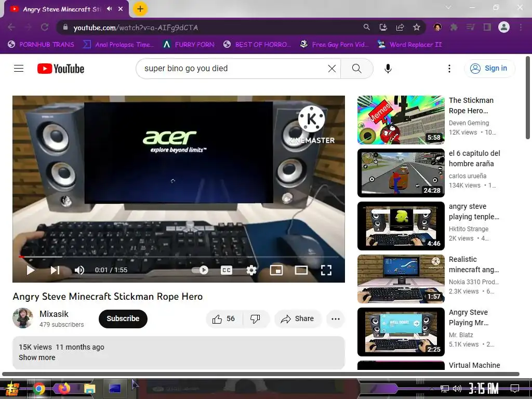Enable miniplayer mode

point(276,270)
